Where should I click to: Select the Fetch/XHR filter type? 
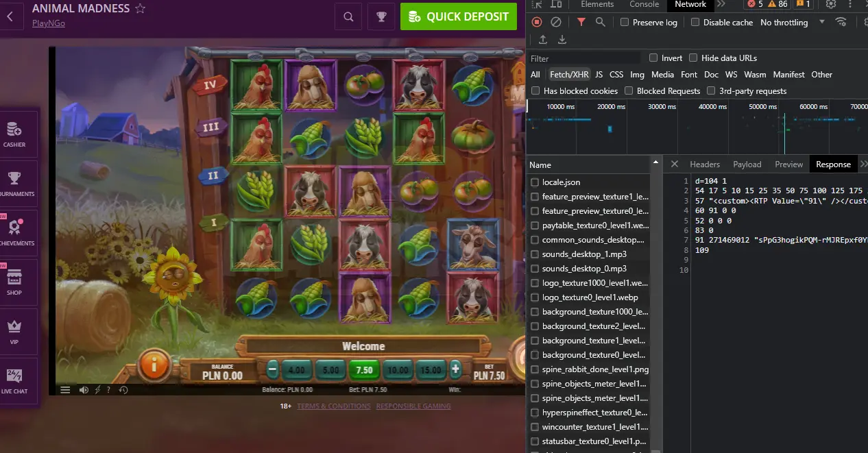coord(569,74)
